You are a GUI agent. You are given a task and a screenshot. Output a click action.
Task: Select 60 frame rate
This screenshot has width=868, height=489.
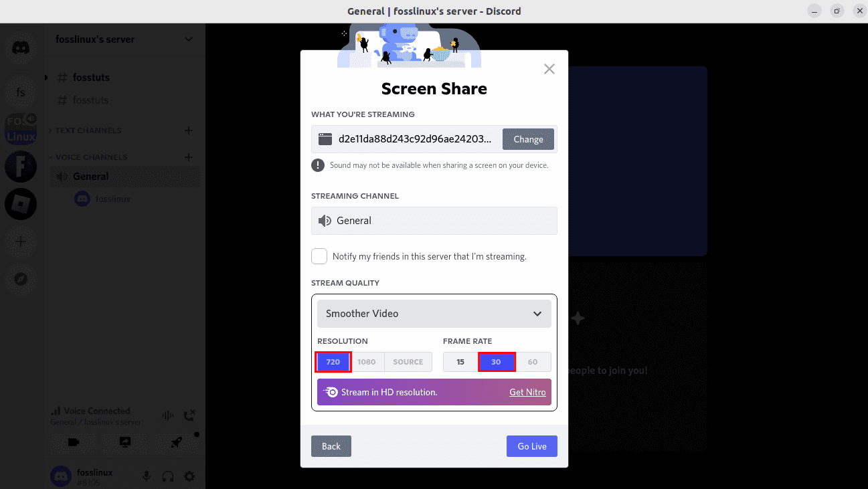[533, 362]
